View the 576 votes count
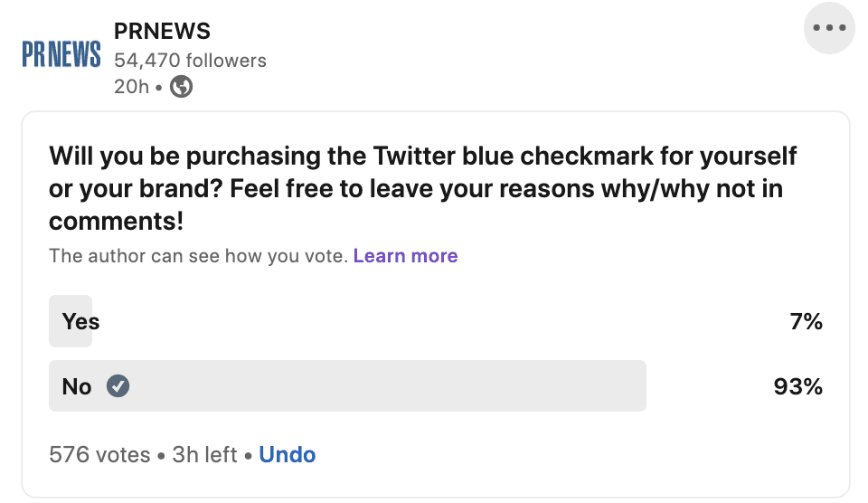Viewport: 868px width, 503px height. coord(99,454)
